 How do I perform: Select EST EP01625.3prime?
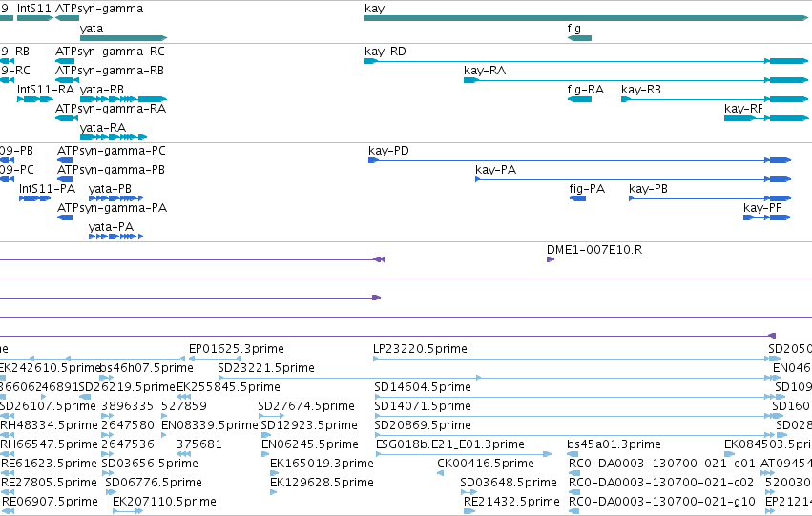[x=215, y=359]
